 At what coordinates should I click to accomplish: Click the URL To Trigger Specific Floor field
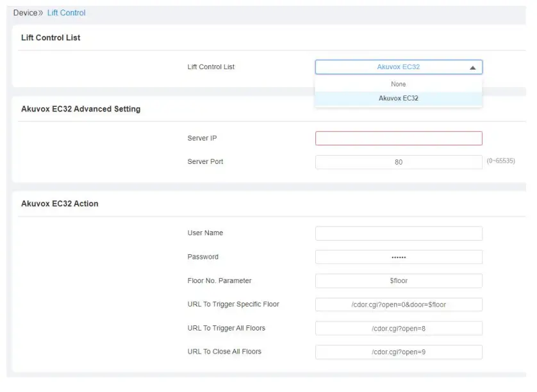tap(398, 304)
